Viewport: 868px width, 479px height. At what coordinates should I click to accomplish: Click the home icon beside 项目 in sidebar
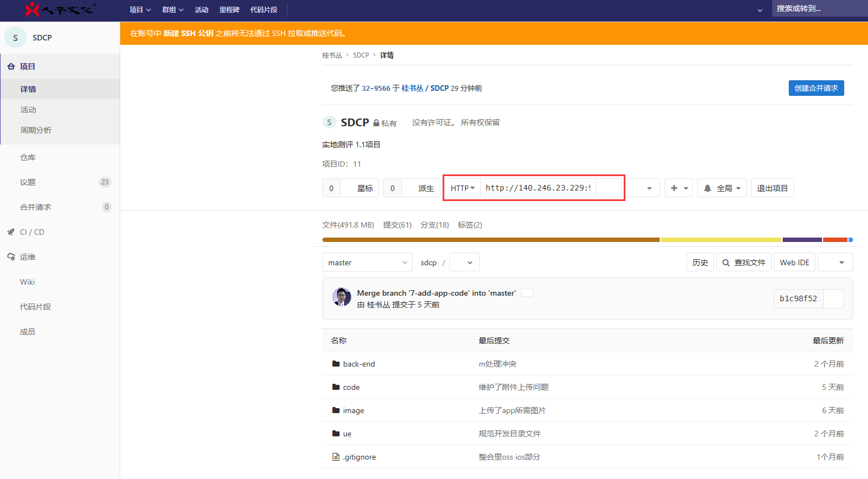click(x=11, y=66)
